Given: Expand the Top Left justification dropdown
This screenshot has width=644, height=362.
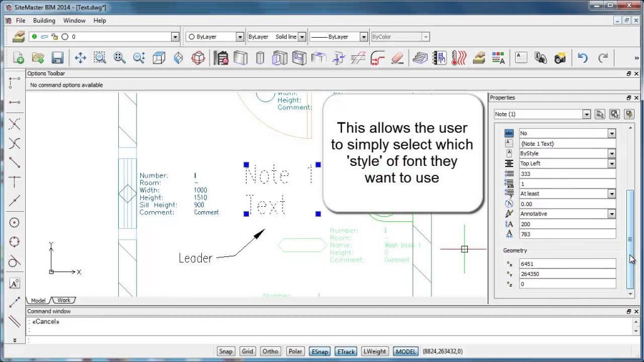Looking at the screenshot, I should click(x=611, y=163).
